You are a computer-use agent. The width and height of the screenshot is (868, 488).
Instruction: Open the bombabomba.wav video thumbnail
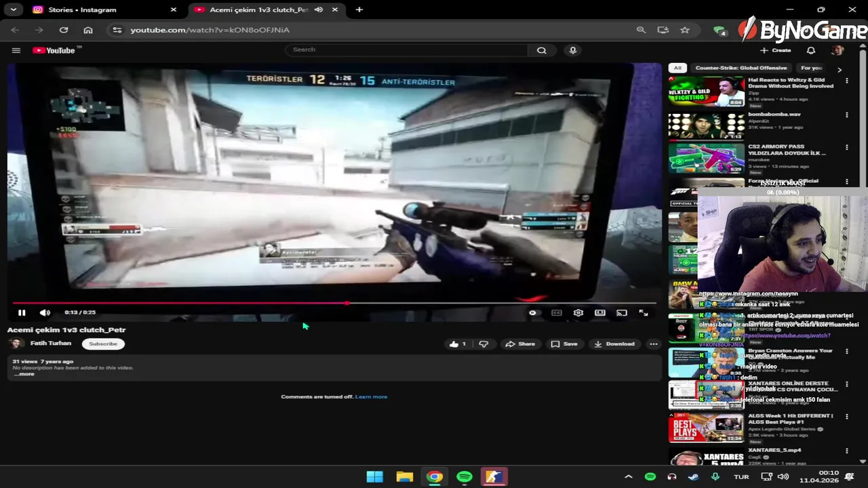click(706, 126)
